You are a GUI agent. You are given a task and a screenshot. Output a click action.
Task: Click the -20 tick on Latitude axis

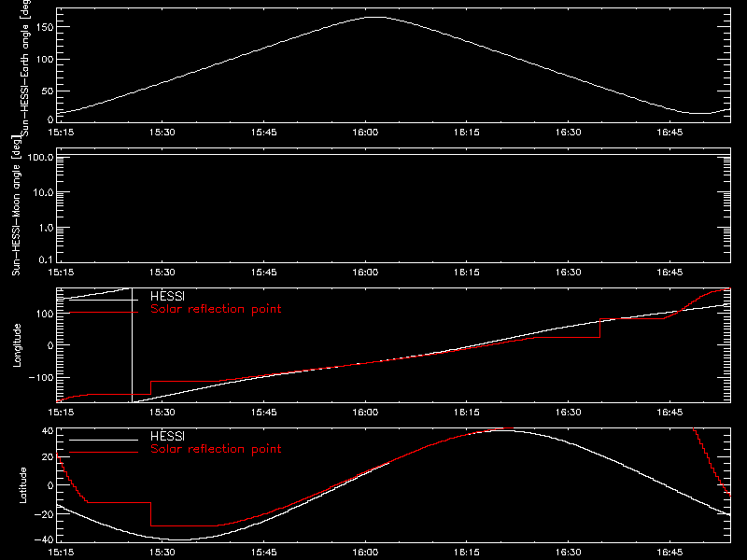click(44, 514)
